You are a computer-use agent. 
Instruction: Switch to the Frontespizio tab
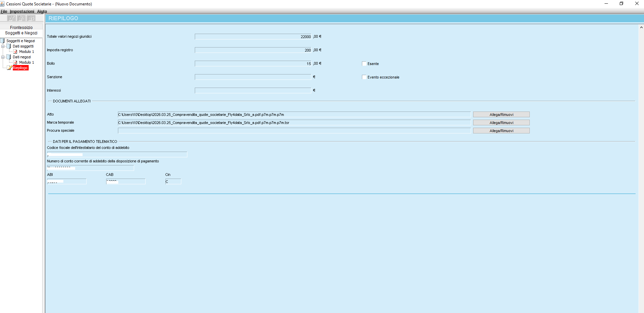click(x=21, y=27)
